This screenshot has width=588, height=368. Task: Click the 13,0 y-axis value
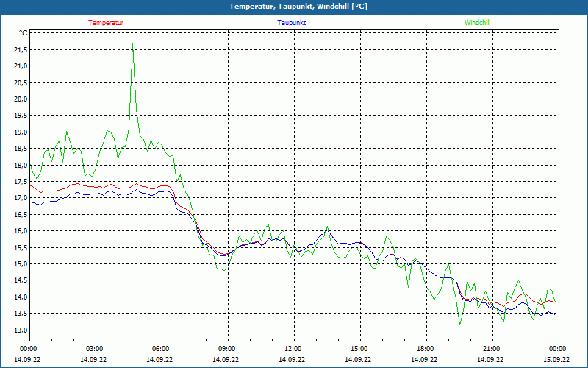click(21, 330)
